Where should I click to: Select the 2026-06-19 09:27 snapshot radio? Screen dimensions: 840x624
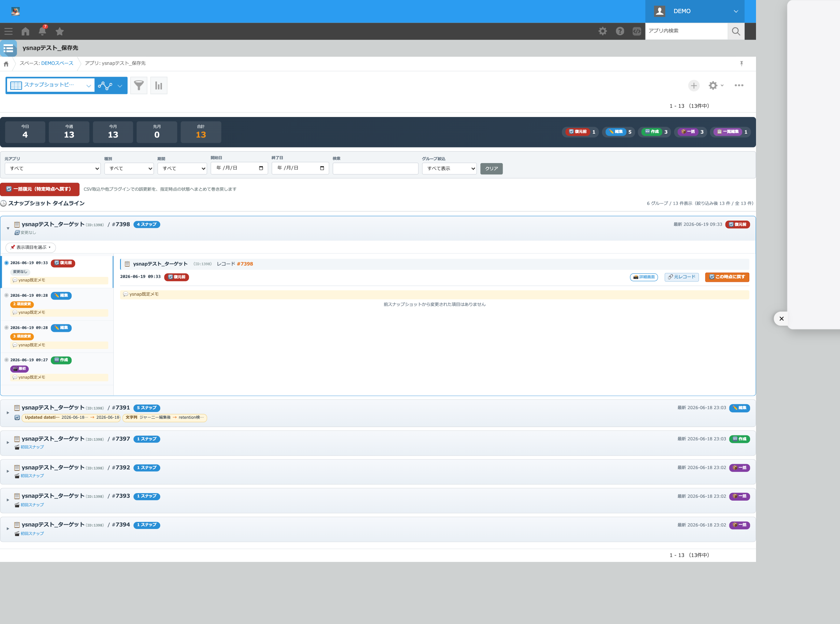(x=6, y=360)
